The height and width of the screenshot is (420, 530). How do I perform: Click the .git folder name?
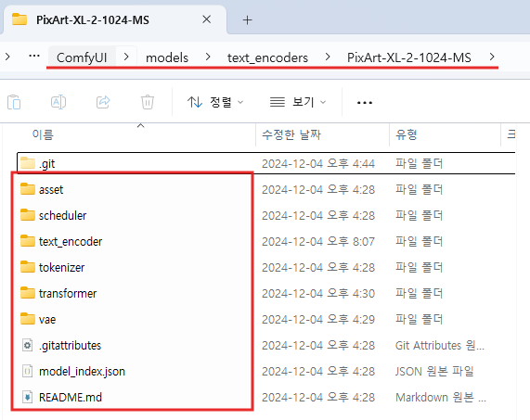[x=47, y=164]
